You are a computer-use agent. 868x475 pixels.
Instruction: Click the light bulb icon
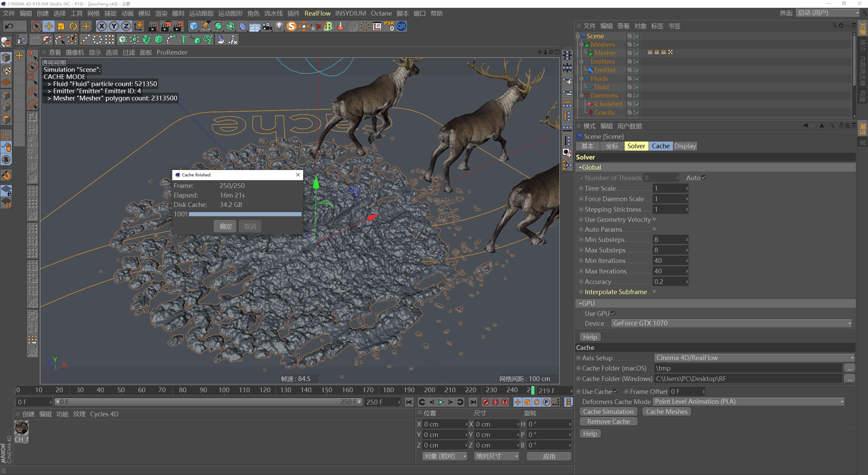point(279,26)
